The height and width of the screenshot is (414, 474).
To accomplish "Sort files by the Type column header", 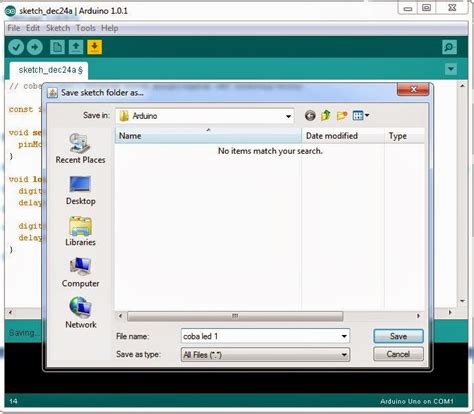I will click(x=404, y=136).
